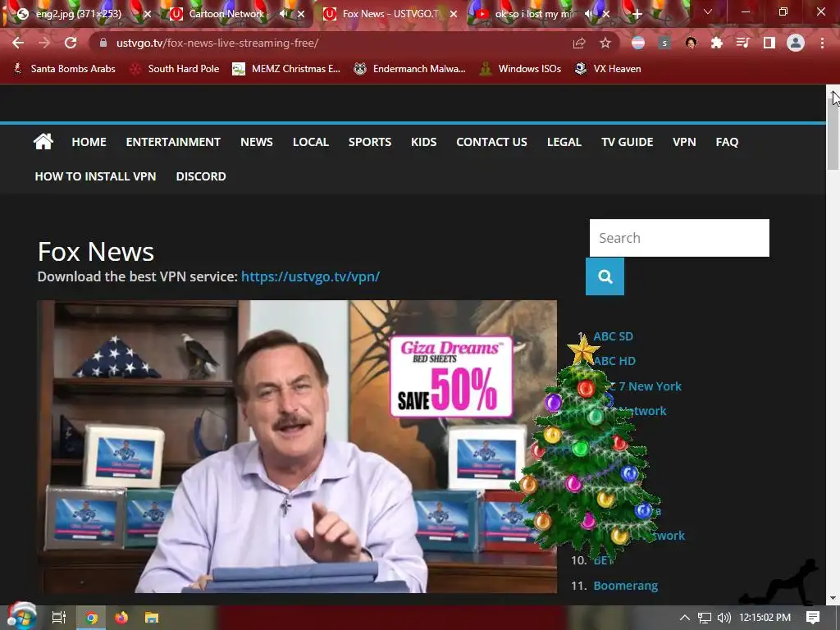Viewport: 840px width, 630px height.
Task: Open File Explorer from the taskbar
Action: 152,618
